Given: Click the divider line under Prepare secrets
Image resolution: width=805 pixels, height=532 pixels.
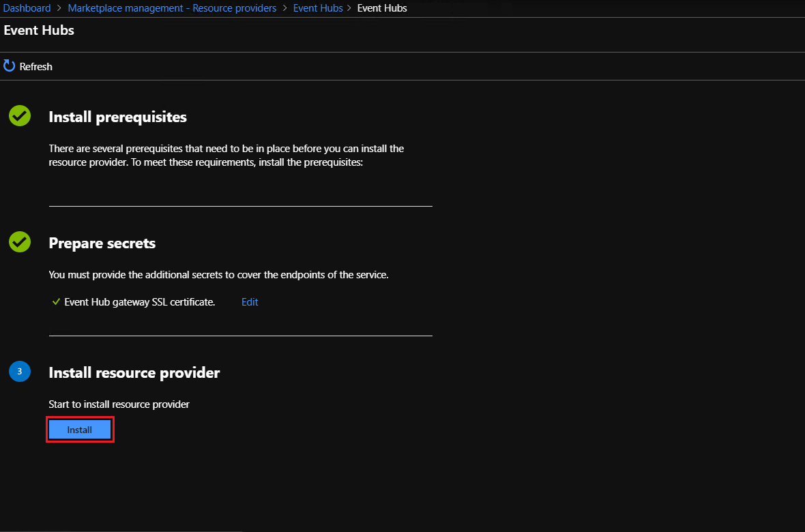Looking at the screenshot, I should point(240,335).
